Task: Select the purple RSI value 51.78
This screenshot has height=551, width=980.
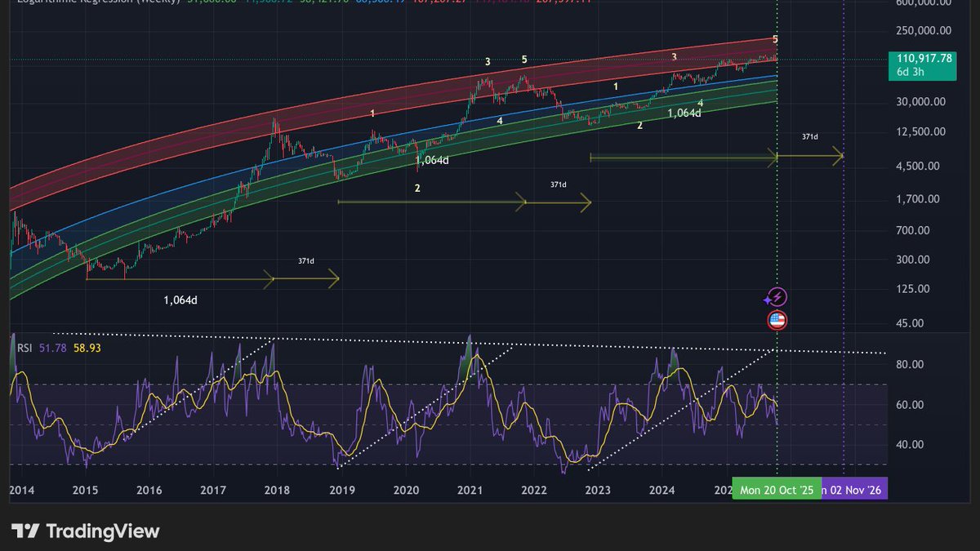Action: tap(53, 349)
